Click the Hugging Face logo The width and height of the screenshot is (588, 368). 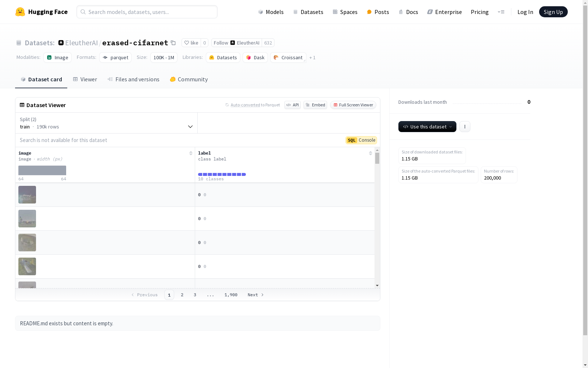(41, 12)
